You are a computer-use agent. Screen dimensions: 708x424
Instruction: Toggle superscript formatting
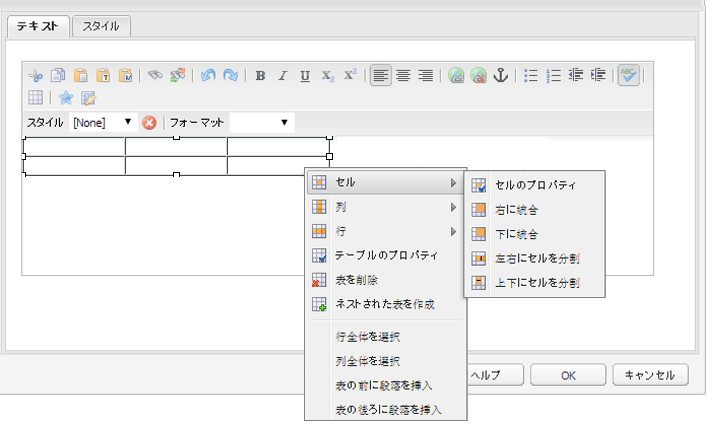pyautogui.click(x=350, y=75)
